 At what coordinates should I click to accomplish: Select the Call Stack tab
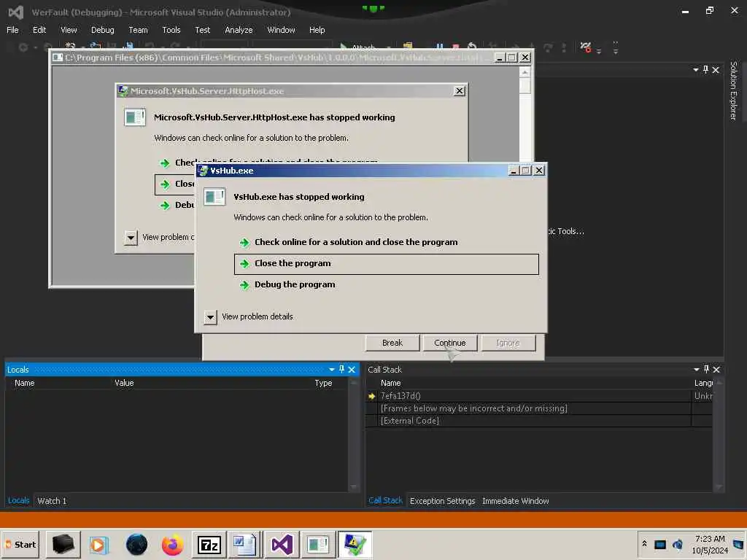pos(385,500)
